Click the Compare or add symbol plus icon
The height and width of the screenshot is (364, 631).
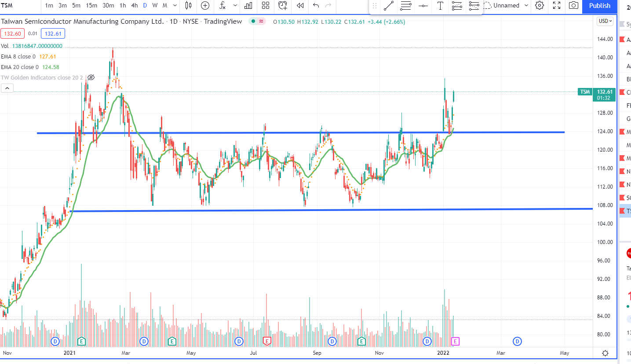point(205,6)
